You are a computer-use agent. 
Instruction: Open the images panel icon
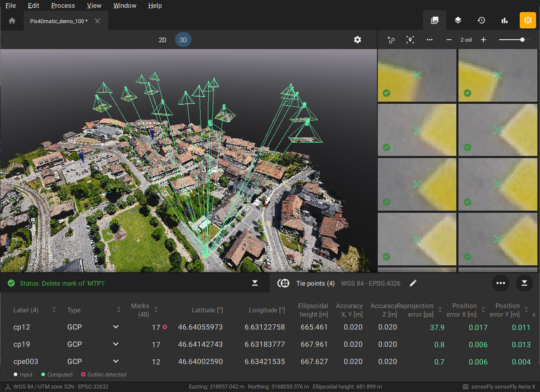tap(435, 20)
